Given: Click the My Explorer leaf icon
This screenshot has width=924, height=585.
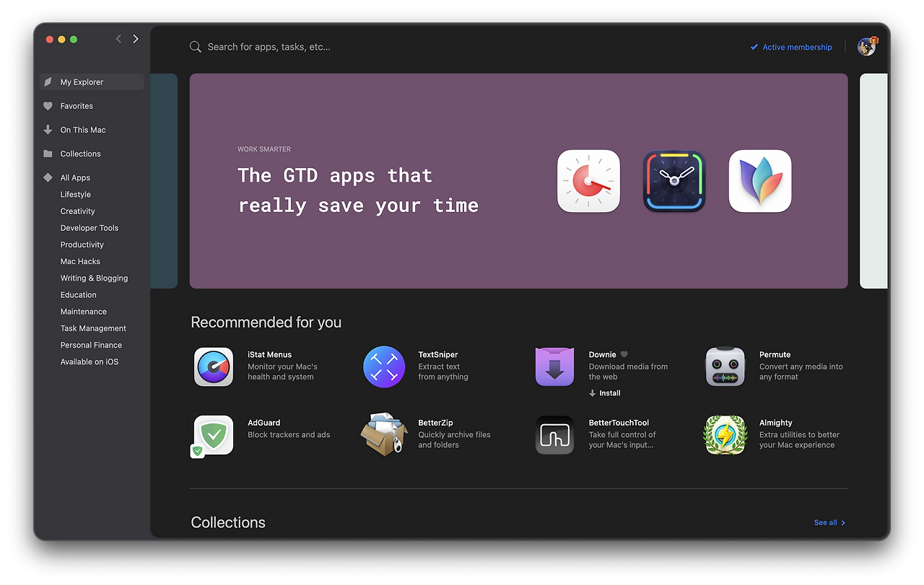Looking at the screenshot, I should pyautogui.click(x=48, y=82).
